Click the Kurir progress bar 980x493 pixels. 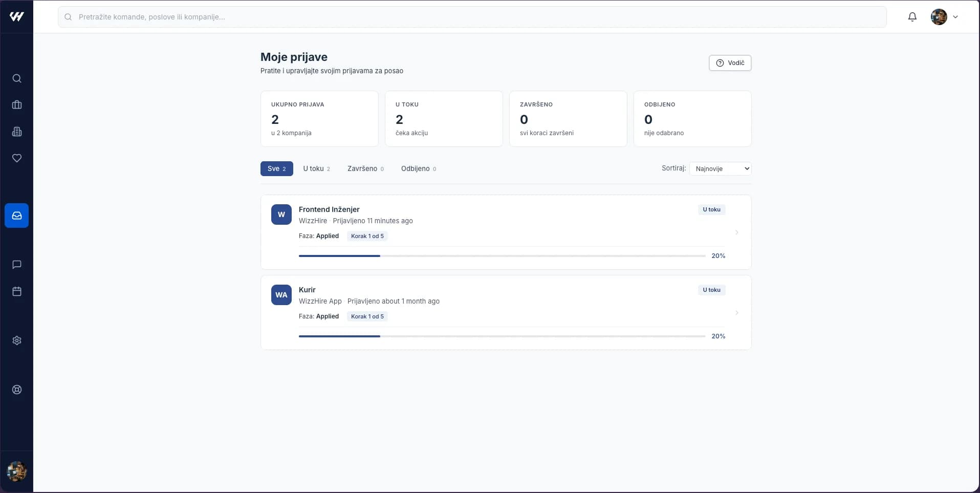coord(502,336)
